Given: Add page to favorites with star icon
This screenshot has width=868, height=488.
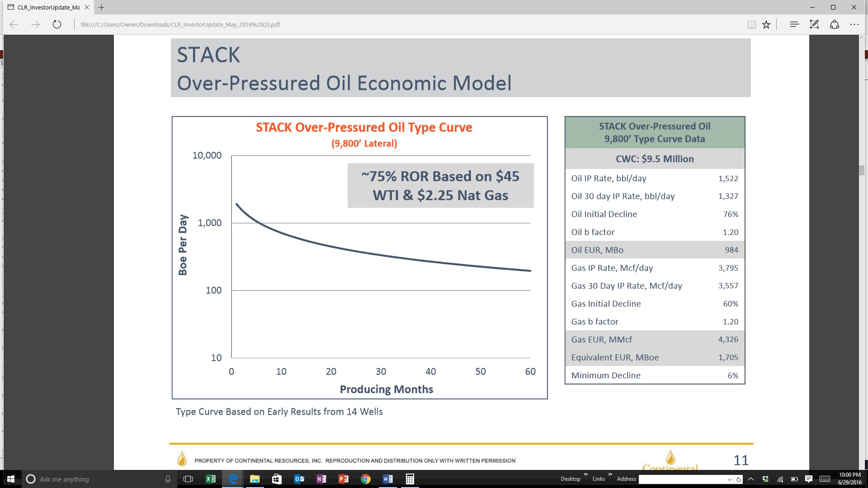Looking at the screenshot, I should pos(766,24).
